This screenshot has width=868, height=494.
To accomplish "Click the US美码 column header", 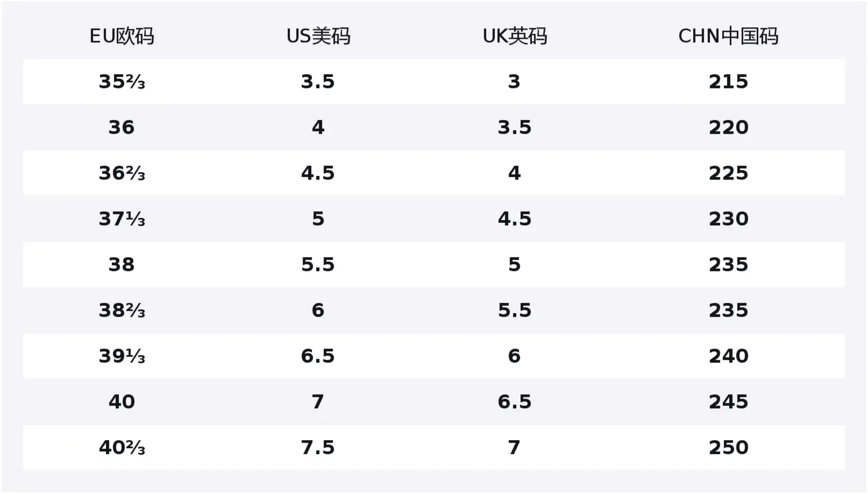I will click(x=318, y=36).
